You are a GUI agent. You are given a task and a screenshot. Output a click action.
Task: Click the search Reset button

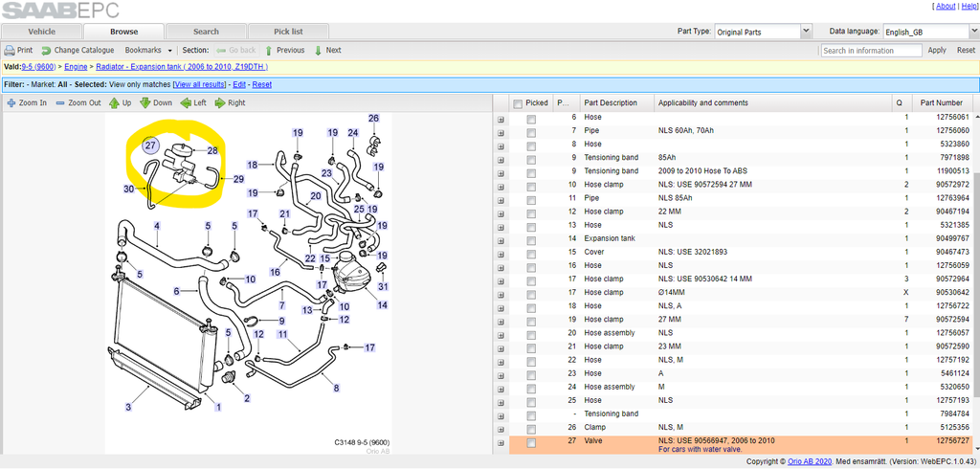click(966, 50)
